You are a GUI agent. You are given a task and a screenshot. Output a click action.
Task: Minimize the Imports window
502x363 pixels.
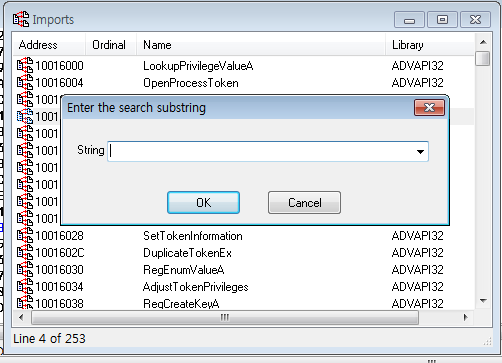coord(409,20)
